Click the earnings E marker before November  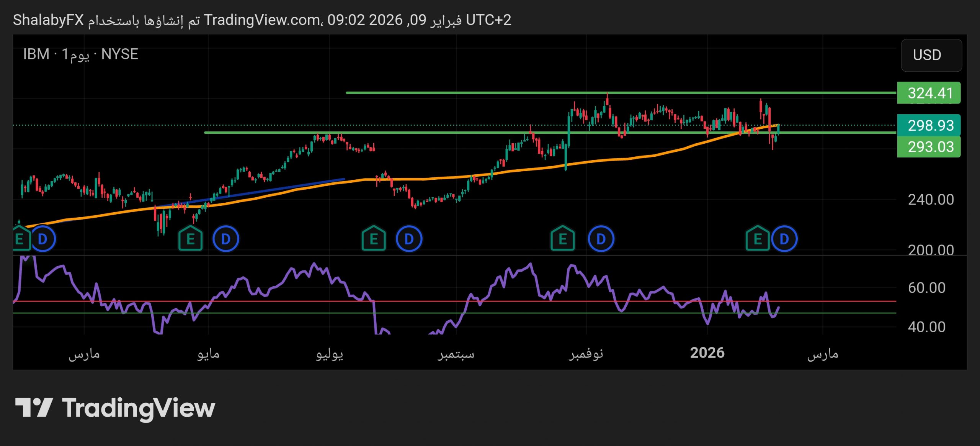pyautogui.click(x=562, y=239)
